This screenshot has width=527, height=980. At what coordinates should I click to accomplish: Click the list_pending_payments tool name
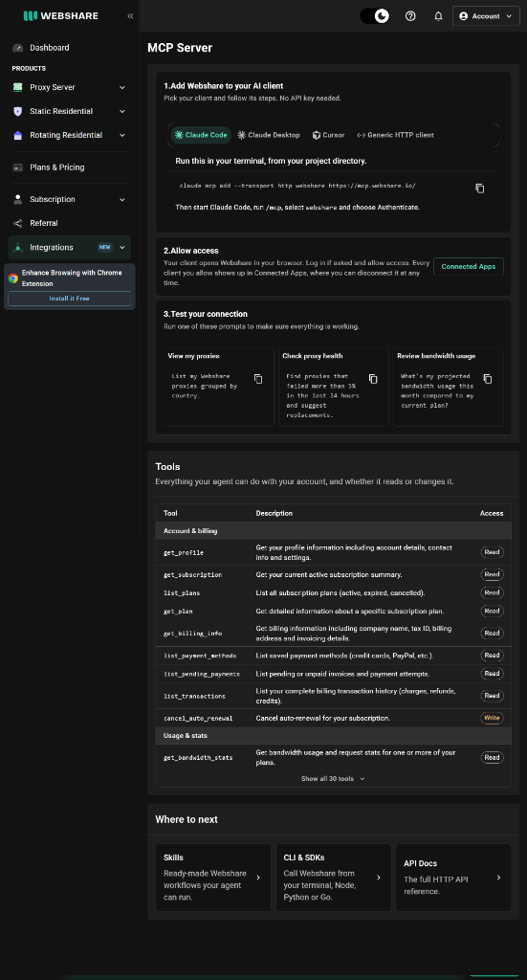click(202, 674)
